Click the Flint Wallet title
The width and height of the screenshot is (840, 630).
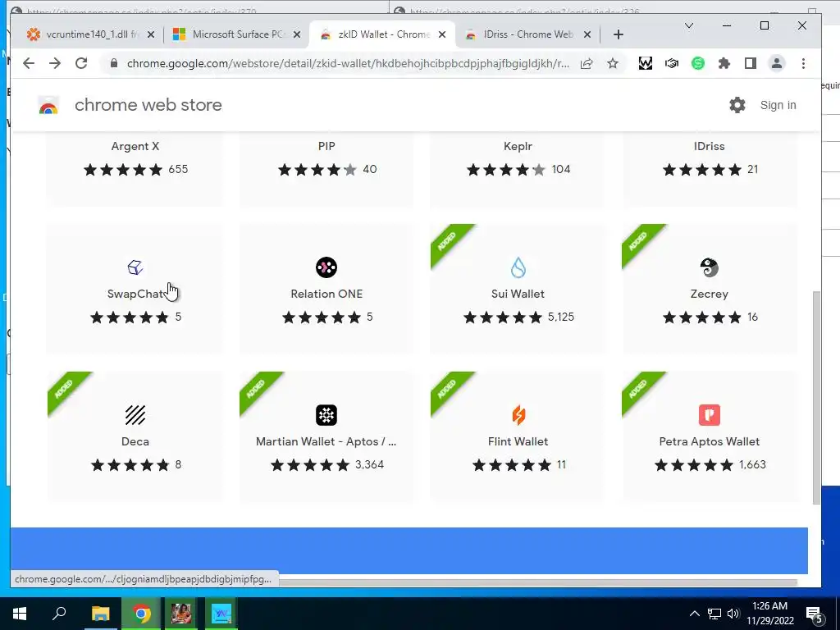518,441
